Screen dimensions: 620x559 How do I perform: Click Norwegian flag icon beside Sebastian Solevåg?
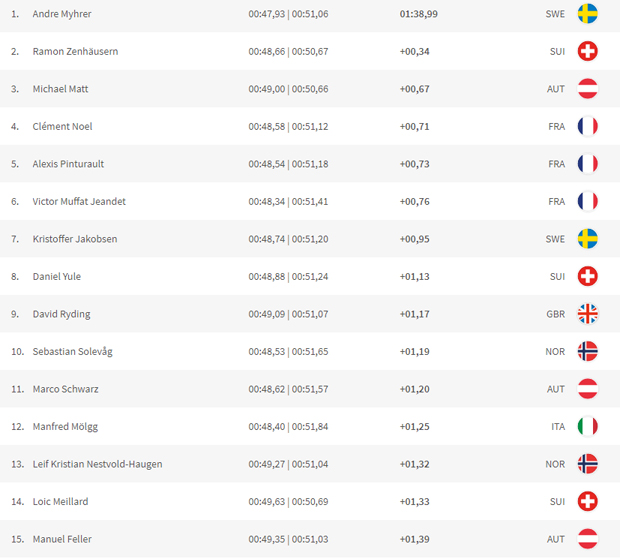click(x=588, y=351)
